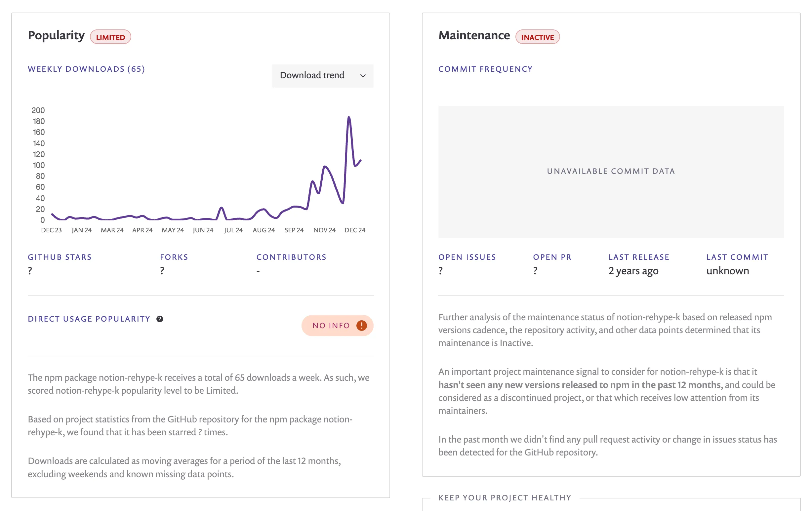Click the question mark help icon beside Direct Usage Popularity
Screen dimensions: 812x511
159,319
